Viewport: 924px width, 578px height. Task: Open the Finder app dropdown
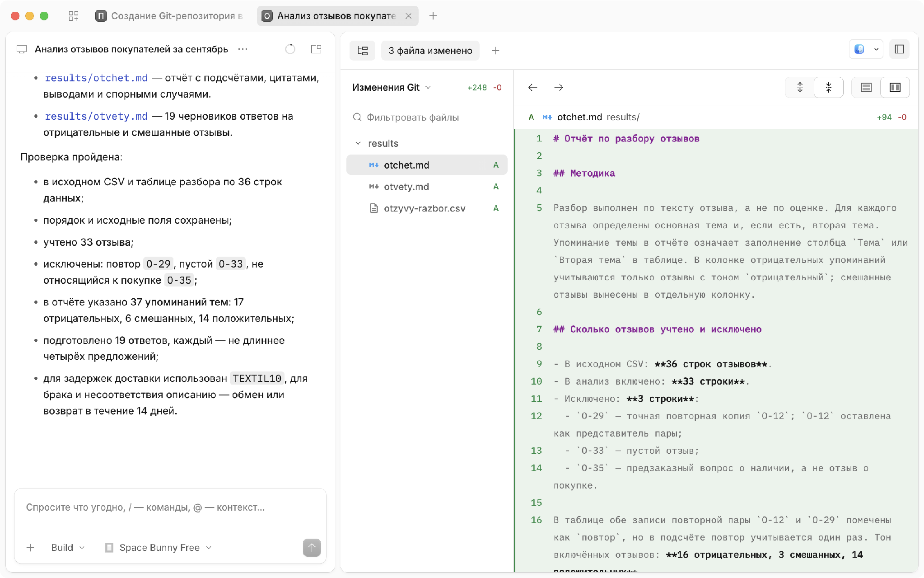[865, 49]
